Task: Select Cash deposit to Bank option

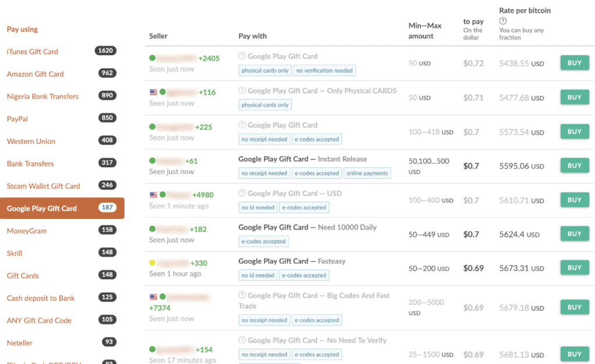Action: 41,298
